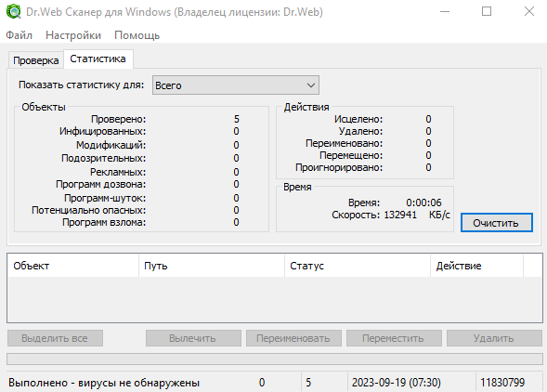The width and height of the screenshot is (547, 392).
Task: Expand the Всего statistics dropdown
Action: pyautogui.click(x=236, y=85)
